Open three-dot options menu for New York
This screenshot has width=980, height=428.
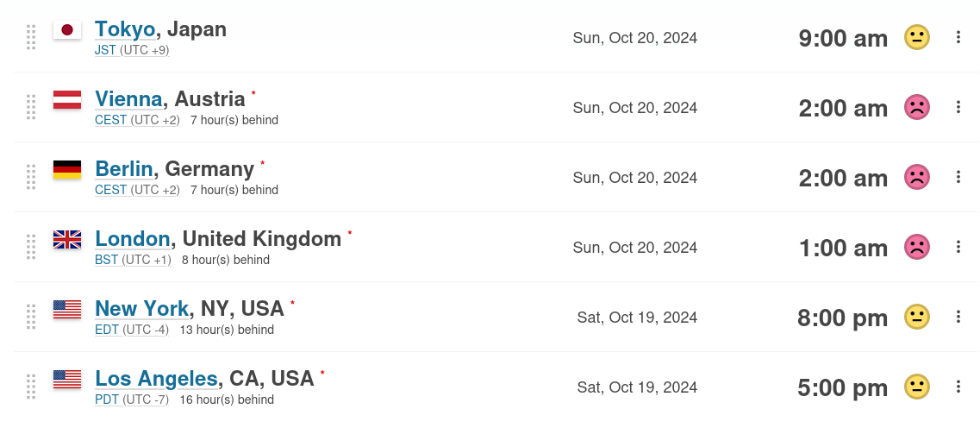pos(958,317)
